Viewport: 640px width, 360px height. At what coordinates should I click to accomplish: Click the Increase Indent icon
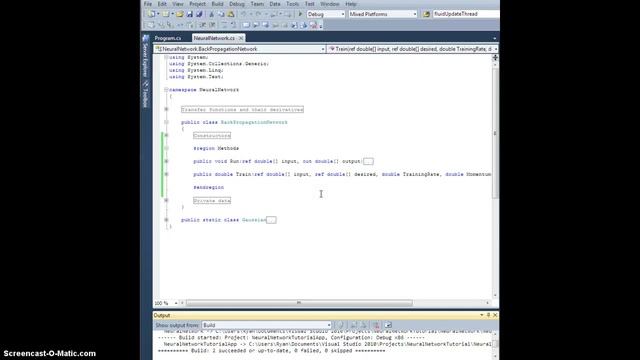click(x=212, y=25)
